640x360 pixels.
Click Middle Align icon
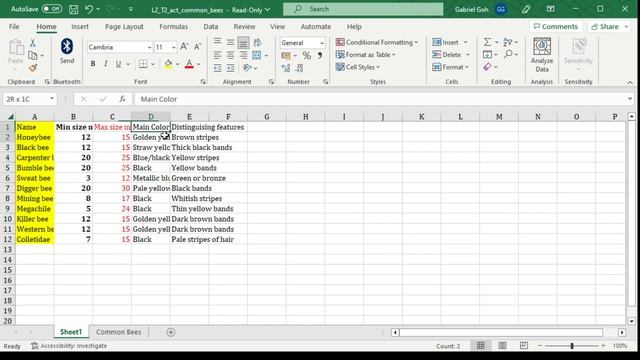231,42
